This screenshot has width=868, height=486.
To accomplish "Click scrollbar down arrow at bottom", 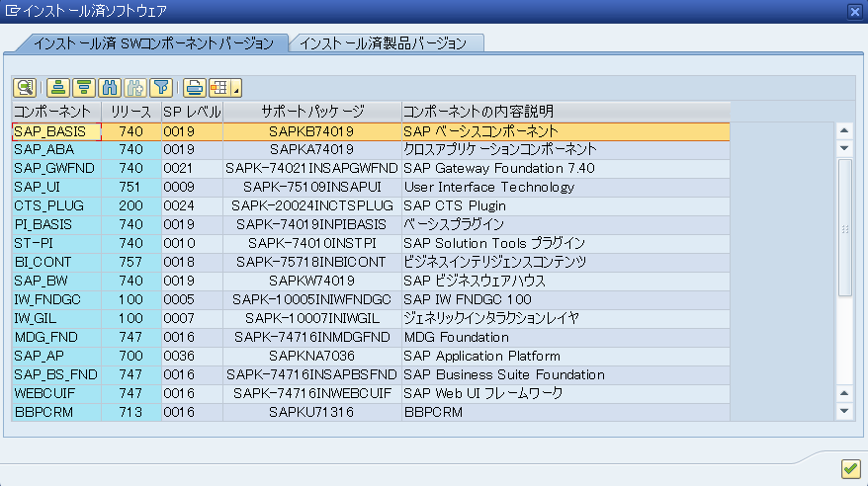I will click(x=844, y=411).
